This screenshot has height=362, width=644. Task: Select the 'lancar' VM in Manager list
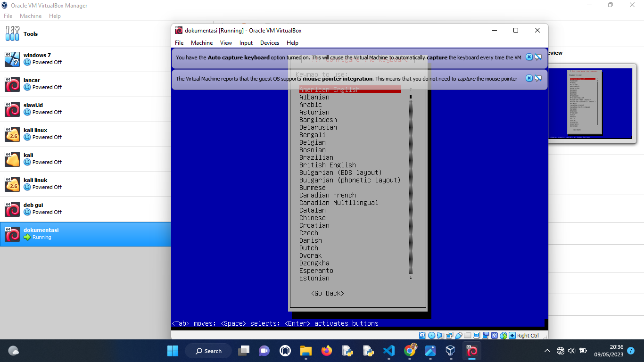click(85, 84)
